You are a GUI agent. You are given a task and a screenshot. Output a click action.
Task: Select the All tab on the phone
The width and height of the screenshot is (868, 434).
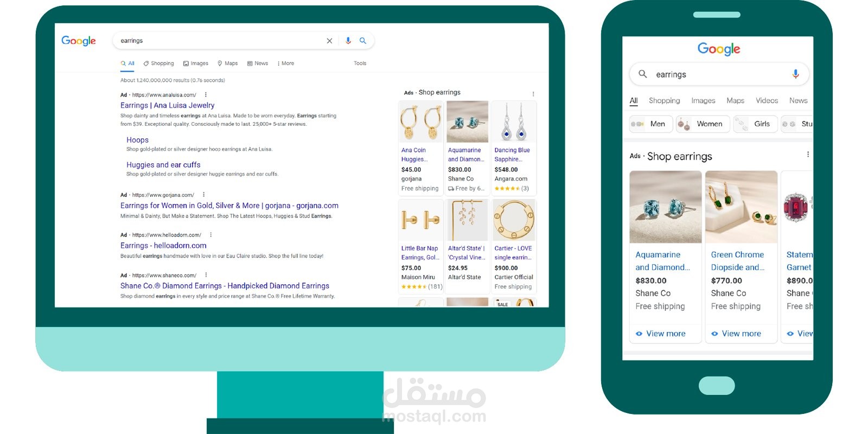coord(634,101)
